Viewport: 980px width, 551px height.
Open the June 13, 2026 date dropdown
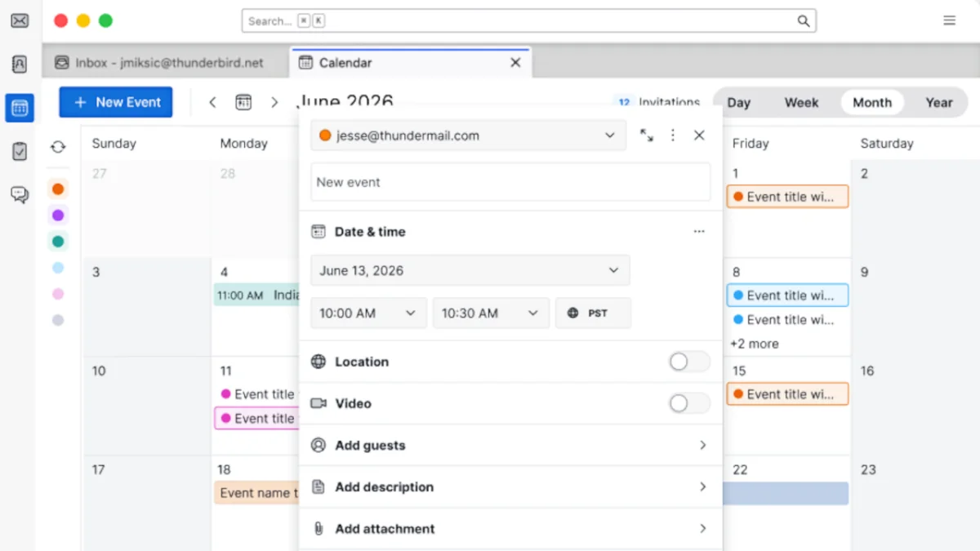tap(470, 270)
